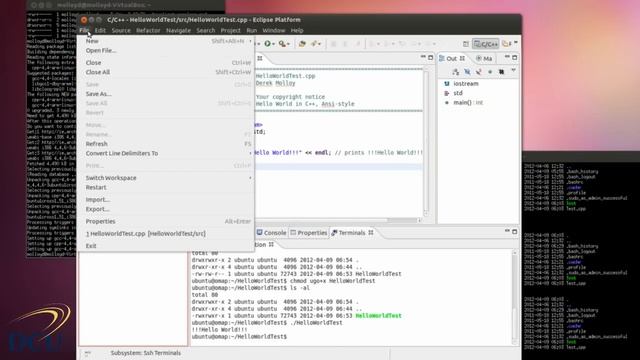Open the External Tools dropdown arrow
The height and width of the screenshot is (360, 640).
point(288,44)
